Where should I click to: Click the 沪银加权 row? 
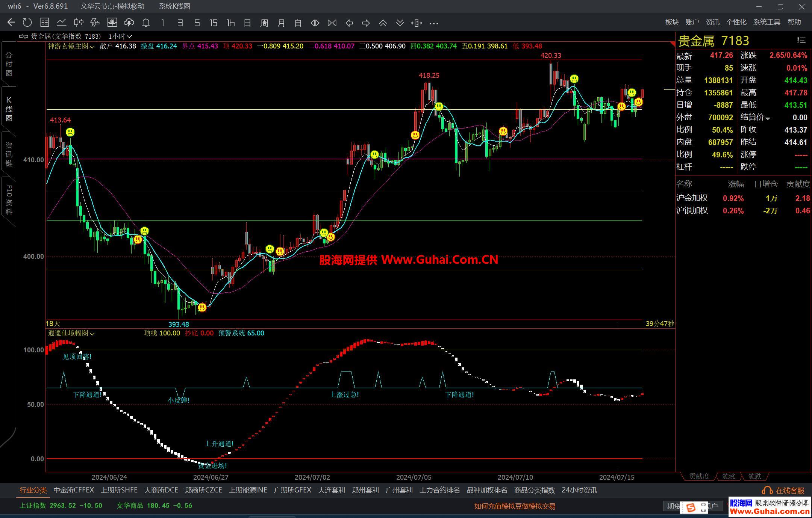click(743, 210)
